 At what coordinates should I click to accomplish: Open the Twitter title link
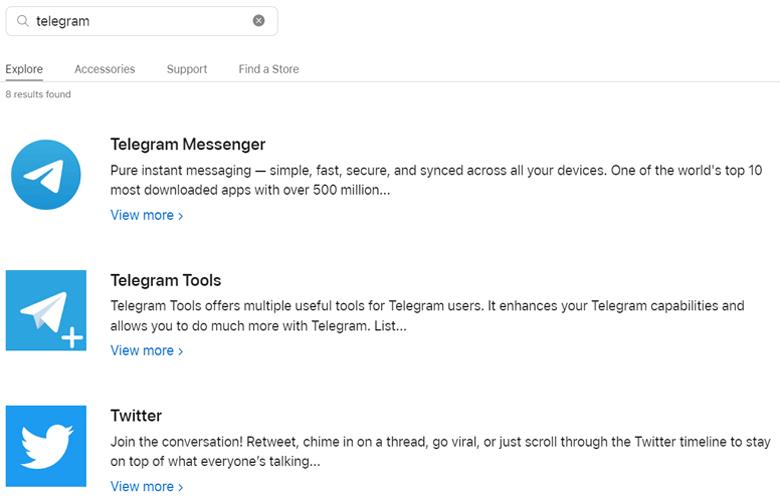136,416
